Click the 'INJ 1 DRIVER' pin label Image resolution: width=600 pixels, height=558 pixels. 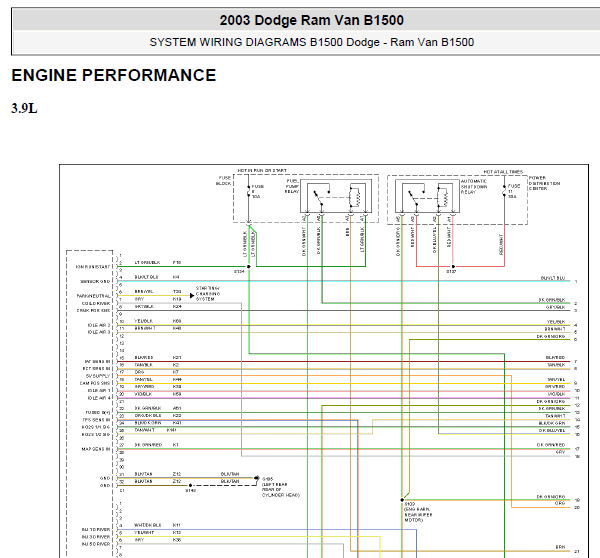click(x=96, y=530)
